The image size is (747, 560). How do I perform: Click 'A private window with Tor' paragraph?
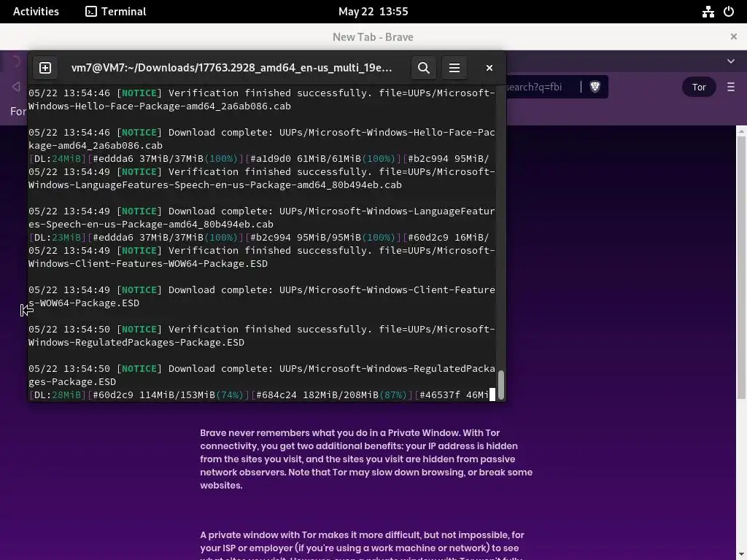[x=362, y=545]
